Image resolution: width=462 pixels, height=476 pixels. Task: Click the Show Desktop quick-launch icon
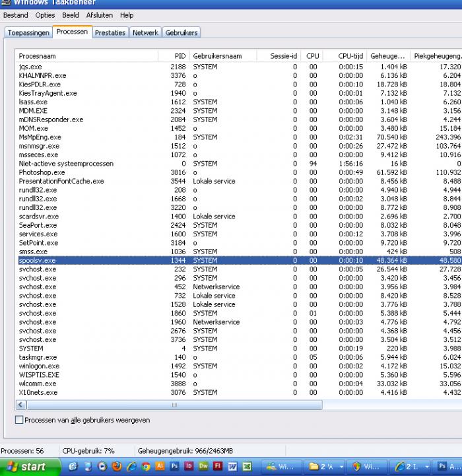(88, 466)
